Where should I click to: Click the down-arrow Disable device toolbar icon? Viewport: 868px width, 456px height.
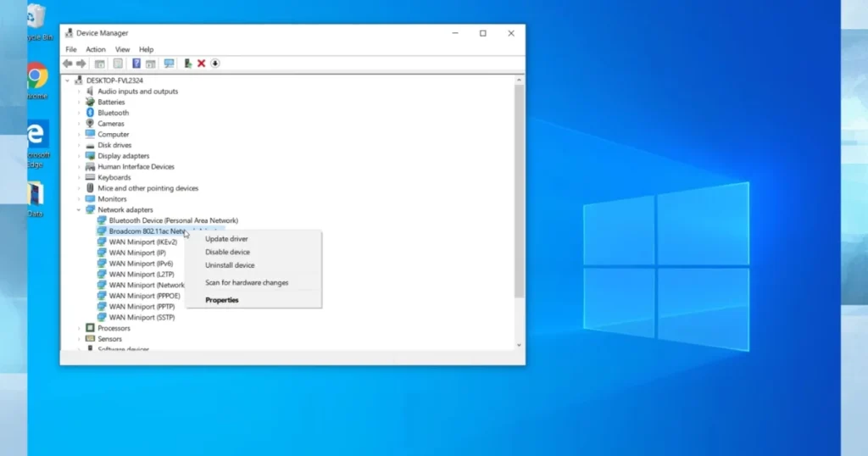[x=215, y=64]
